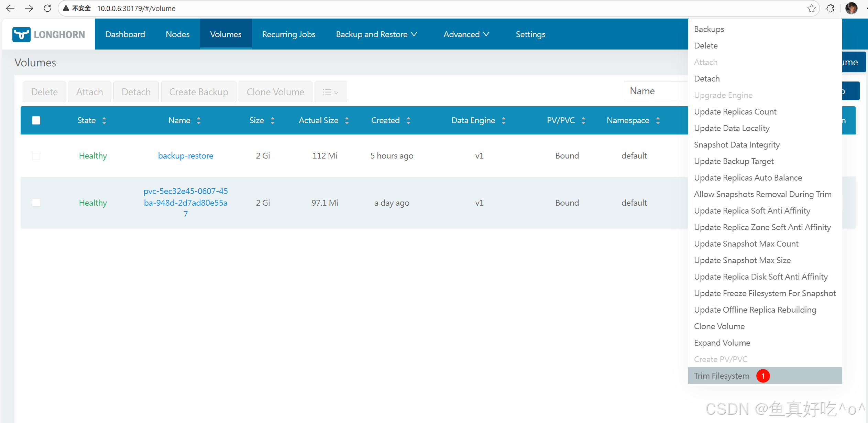This screenshot has height=423, width=868.
Task: Check the backup-restore volume checkbox
Action: point(36,156)
